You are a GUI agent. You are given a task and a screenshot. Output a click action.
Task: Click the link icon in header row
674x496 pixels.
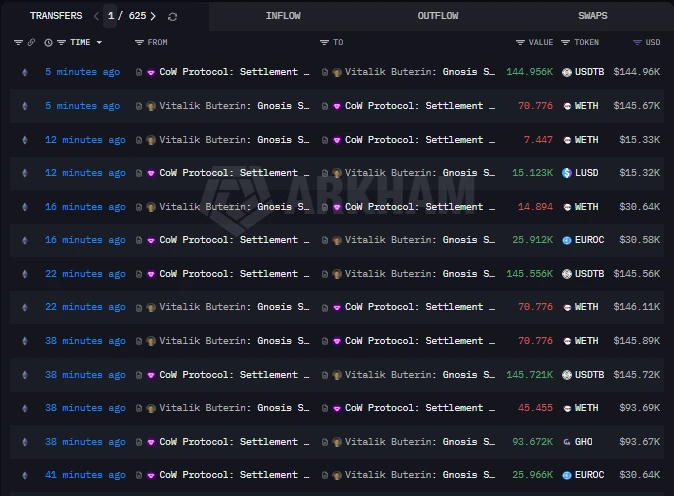coord(31,42)
